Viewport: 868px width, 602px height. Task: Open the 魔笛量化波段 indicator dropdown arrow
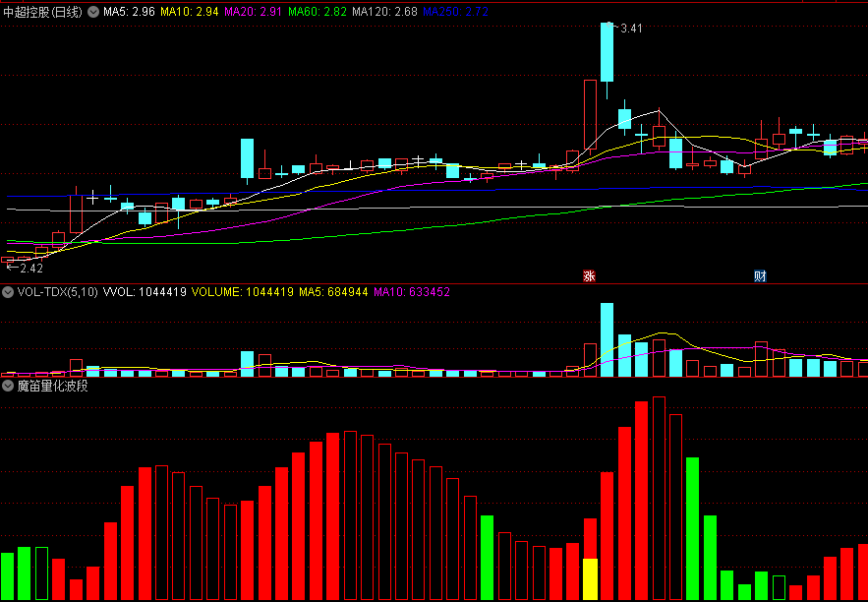(8, 386)
